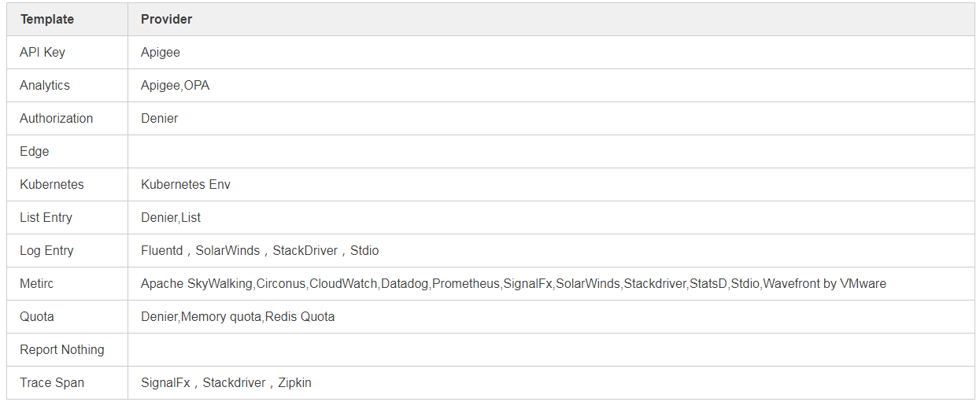Screen dimensions: 980x402
Task: Select the Authorization row label
Action: (x=56, y=118)
